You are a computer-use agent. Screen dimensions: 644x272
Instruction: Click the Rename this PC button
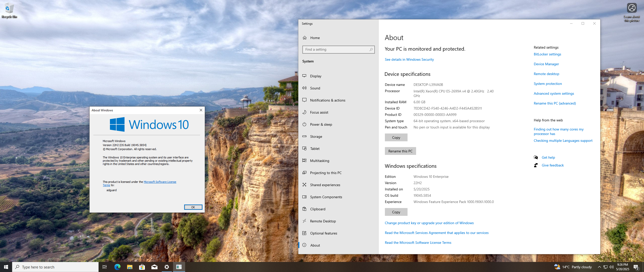[x=400, y=151]
